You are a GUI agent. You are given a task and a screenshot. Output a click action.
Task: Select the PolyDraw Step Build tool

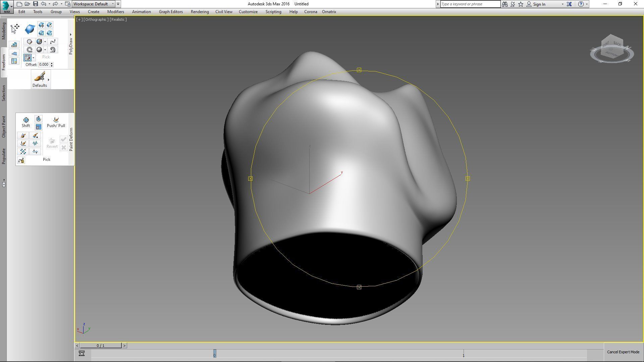pos(14,45)
